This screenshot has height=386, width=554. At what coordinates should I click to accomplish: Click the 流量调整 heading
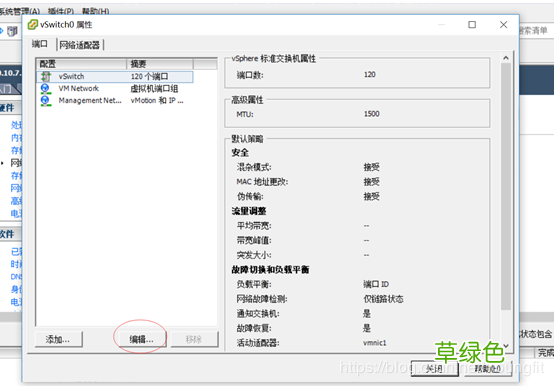pos(249,211)
